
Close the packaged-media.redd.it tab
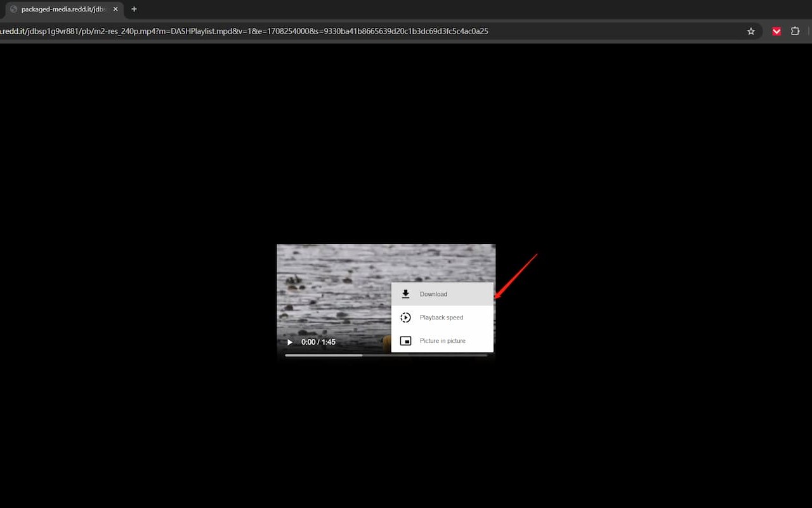(115, 9)
